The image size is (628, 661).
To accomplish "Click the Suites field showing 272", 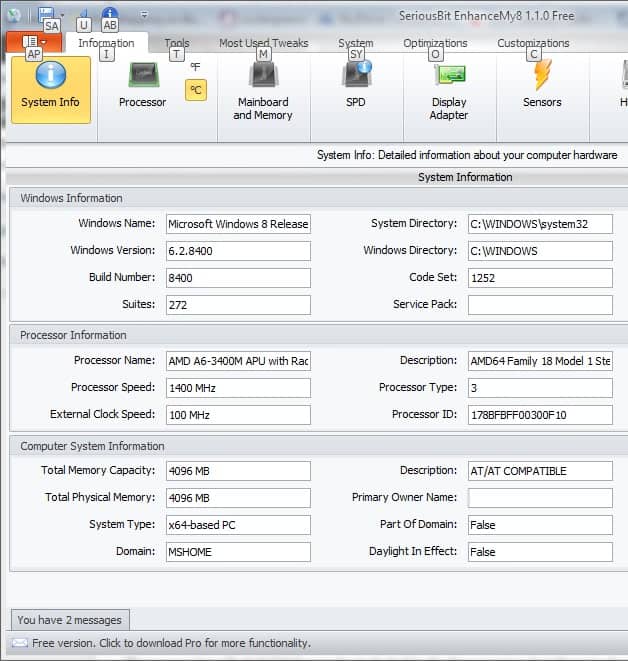I will click(x=239, y=305).
